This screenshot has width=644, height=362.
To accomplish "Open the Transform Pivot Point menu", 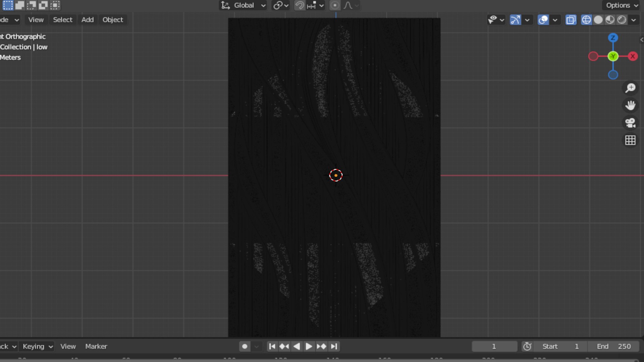I will click(281, 5).
